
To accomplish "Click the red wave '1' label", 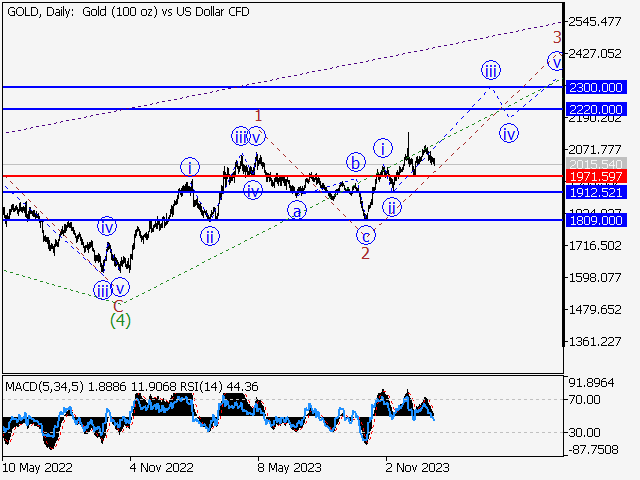I will point(256,116).
